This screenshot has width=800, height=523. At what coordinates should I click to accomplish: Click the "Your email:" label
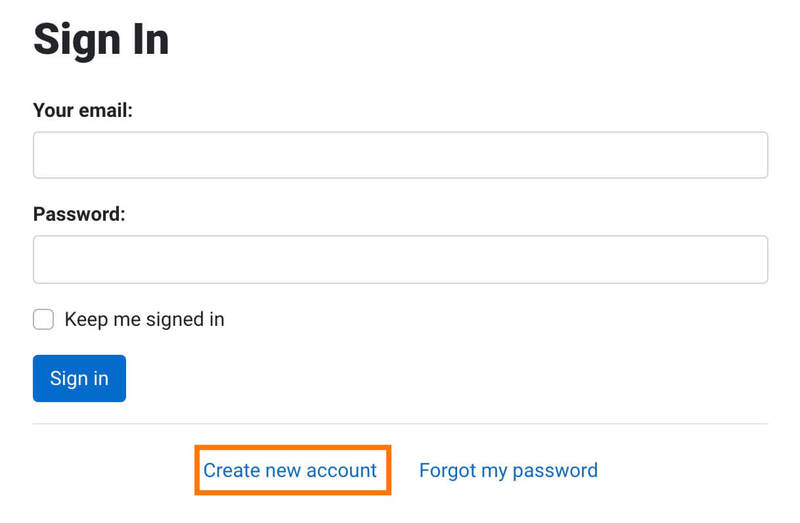pos(83,110)
